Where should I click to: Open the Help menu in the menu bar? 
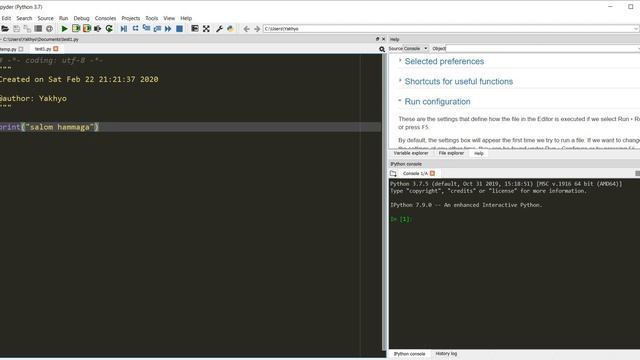(186, 18)
